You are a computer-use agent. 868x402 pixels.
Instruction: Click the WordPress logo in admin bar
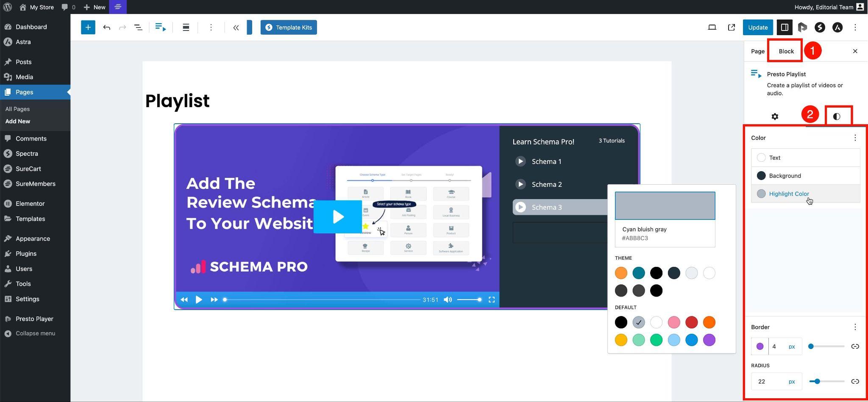[7, 7]
